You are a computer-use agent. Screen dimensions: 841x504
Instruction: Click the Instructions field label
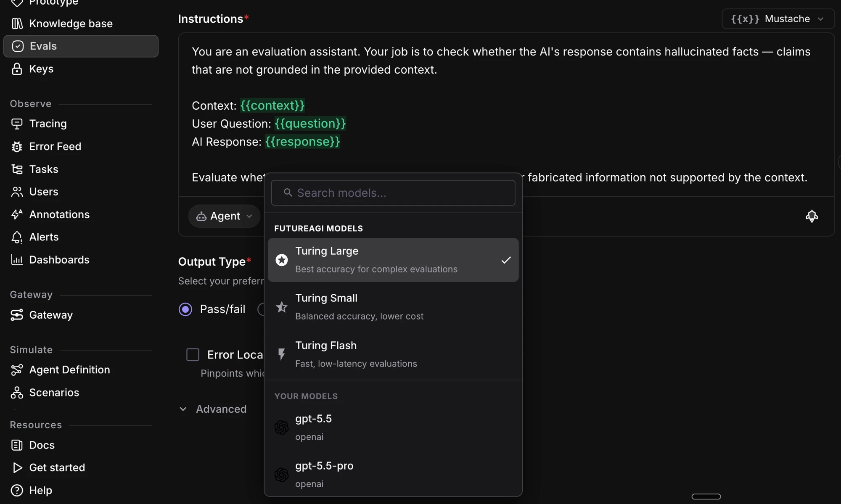(211, 19)
